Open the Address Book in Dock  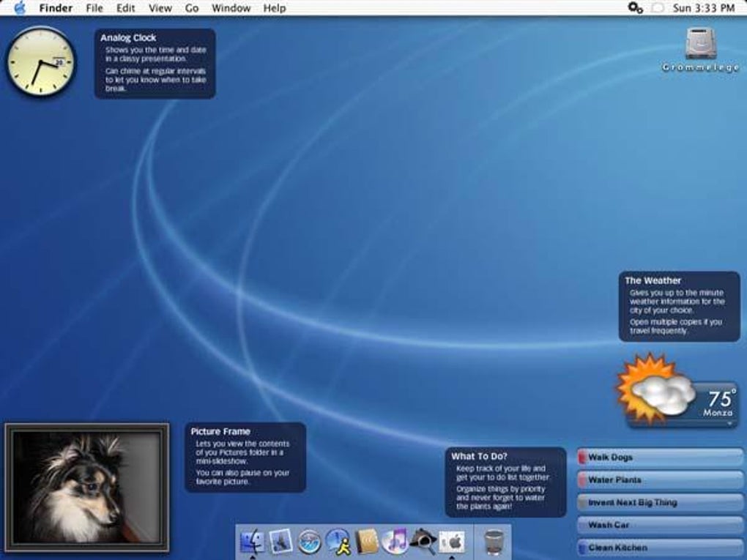coord(367,542)
